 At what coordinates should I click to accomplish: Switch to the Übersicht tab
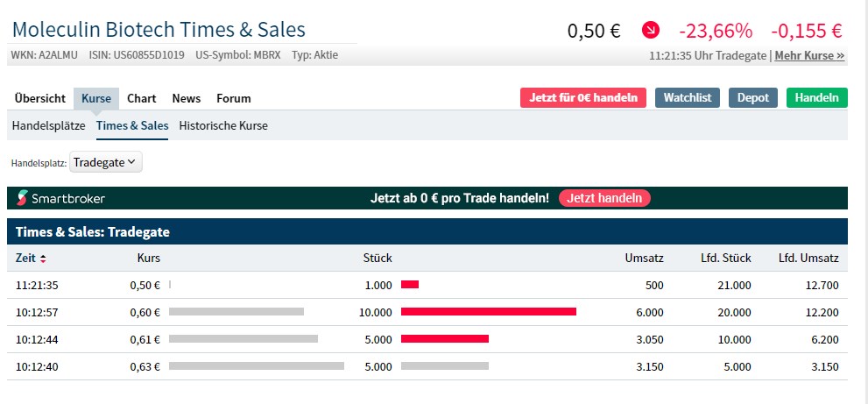[40, 98]
